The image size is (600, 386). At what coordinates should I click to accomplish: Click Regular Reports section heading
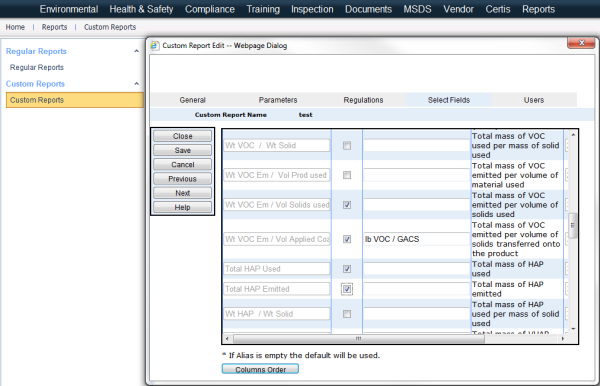tap(36, 51)
